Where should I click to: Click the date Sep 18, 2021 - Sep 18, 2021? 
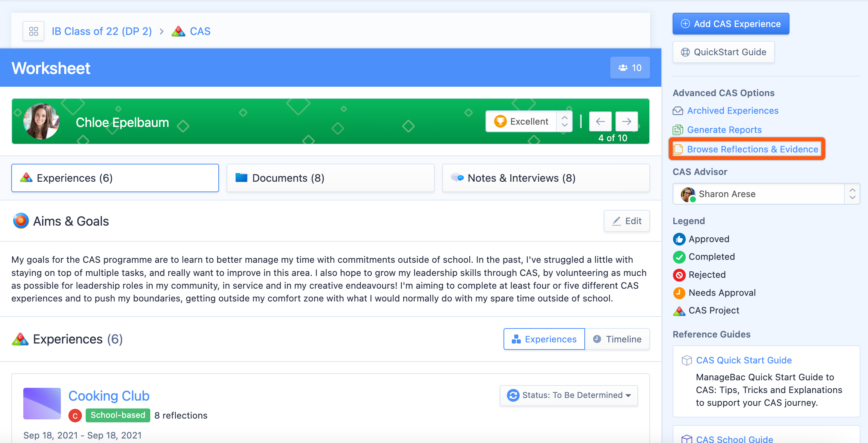coord(82,435)
